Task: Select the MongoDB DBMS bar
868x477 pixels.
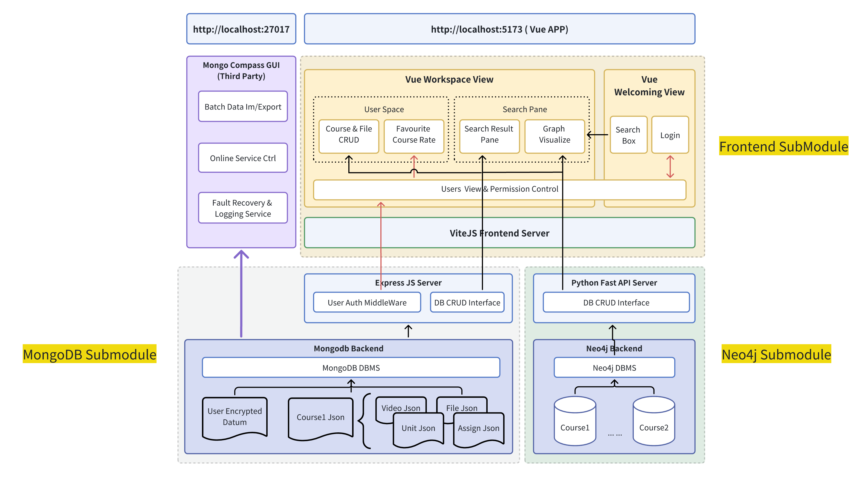Action: pyautogui.click(x=351, y=368)
